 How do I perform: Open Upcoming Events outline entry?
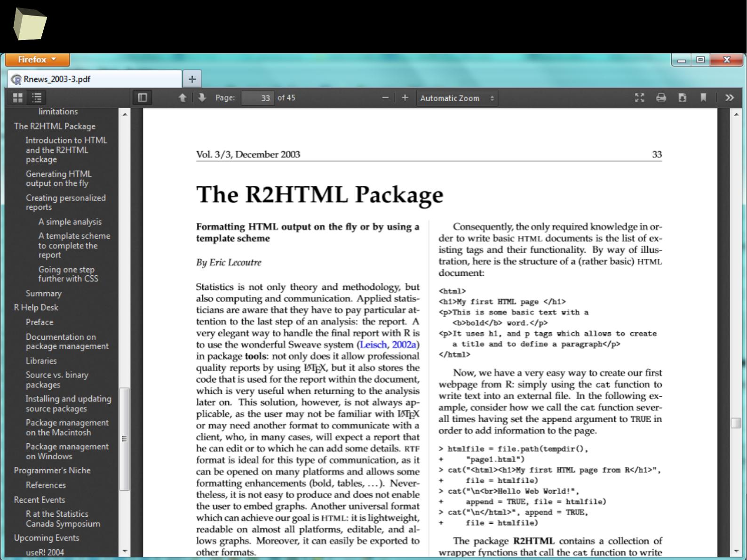click(47, 538)
